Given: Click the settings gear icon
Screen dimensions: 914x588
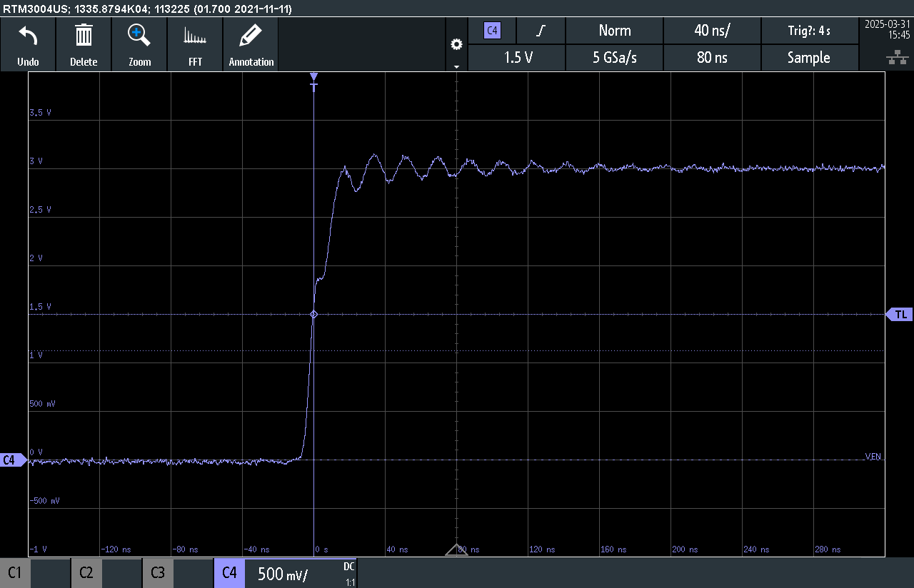Looking at the screenshot, I should pos(456,44).
